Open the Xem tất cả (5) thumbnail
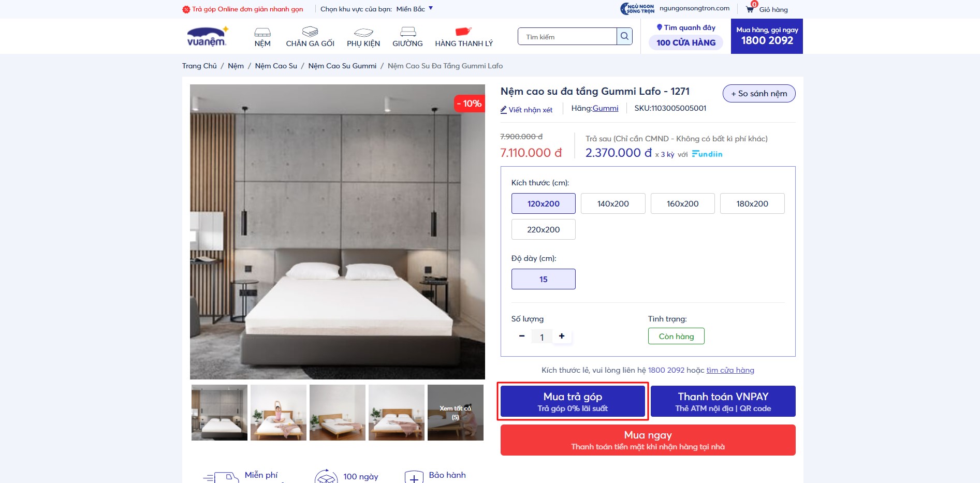 click(x=456, y=413)
